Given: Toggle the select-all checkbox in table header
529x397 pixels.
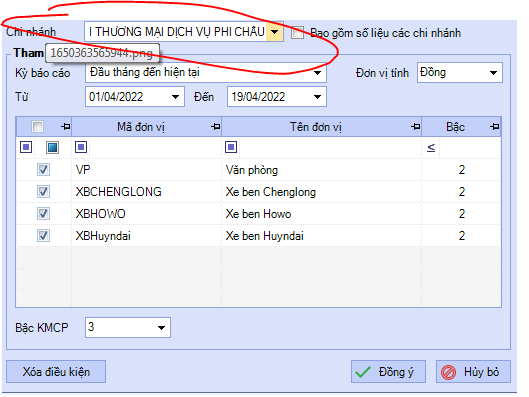Looking at the screenshot, I should [x=37, y=127].
